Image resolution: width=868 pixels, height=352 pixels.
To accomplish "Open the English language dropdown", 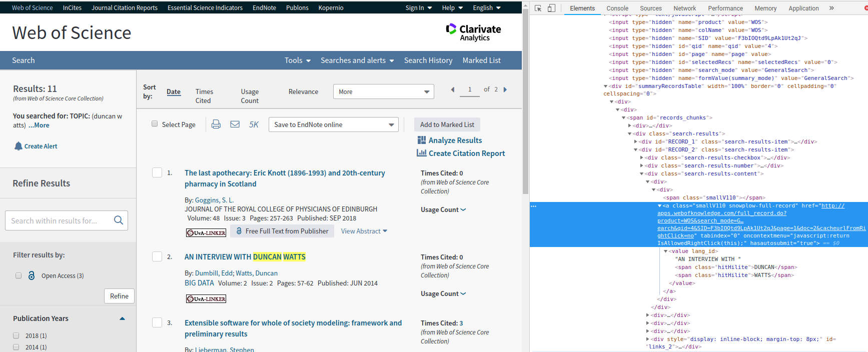I will click(x=487, y=7).
